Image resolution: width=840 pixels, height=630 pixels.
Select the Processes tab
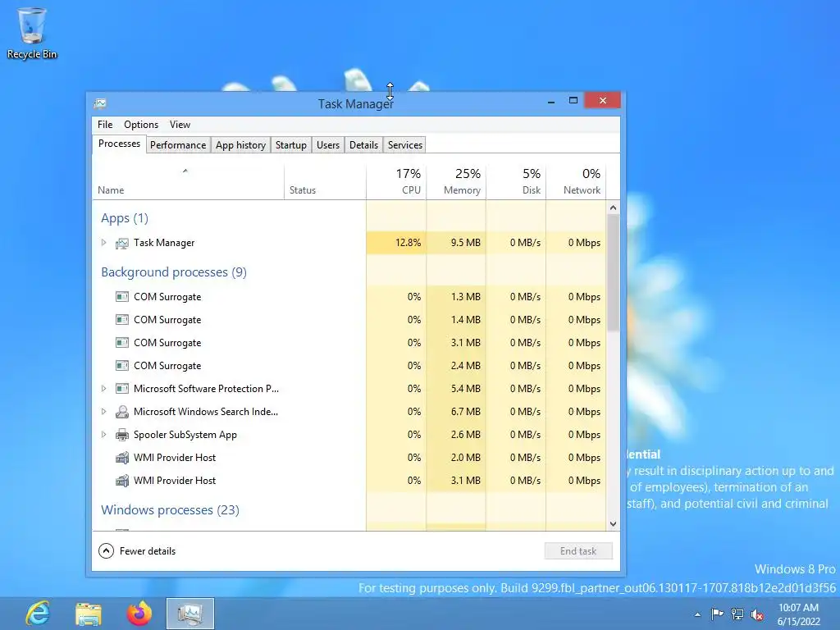[x=119, y=144]
